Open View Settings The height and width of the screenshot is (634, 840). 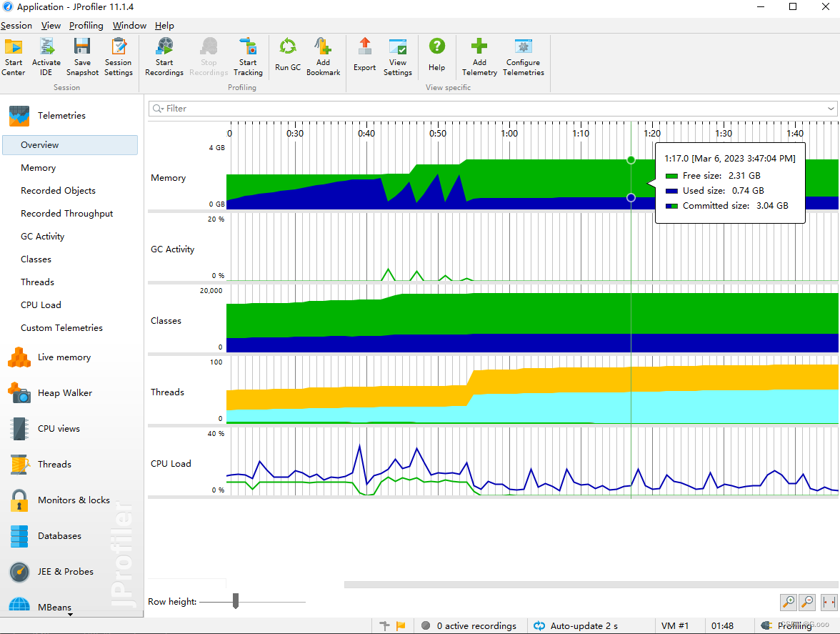pyautogui.click(x=397, y=56)
